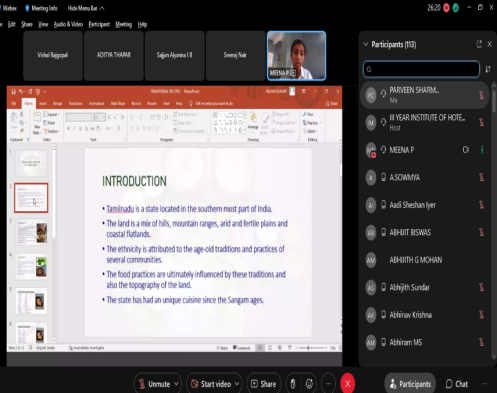The image size is (497, 393).
Task: Click the Unmute button
Action: (154, 384)
